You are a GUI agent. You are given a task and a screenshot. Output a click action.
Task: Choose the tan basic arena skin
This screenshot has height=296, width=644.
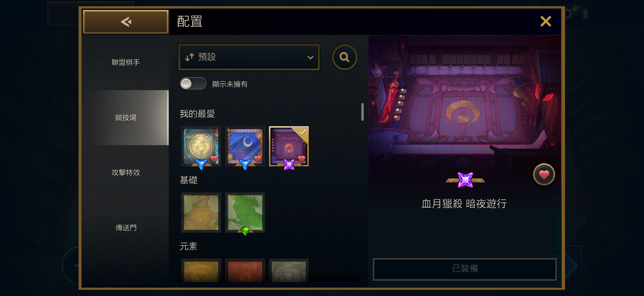click(201, 212)
